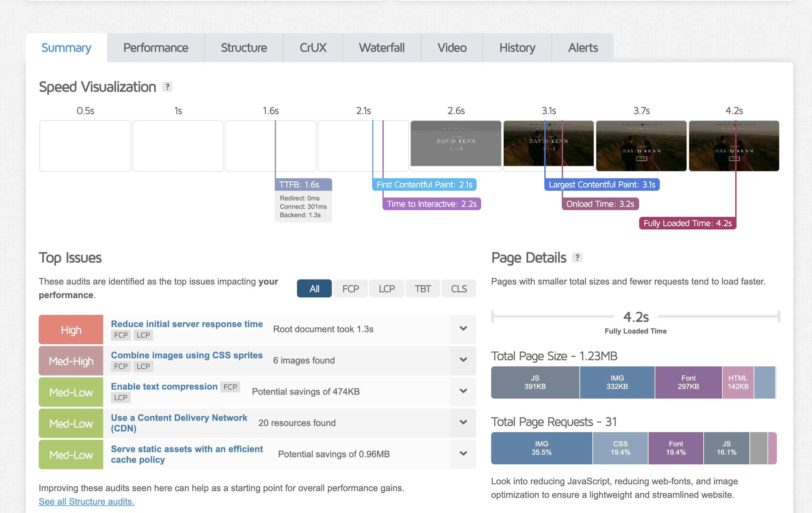The image size is (812, 513).
Task: Open the Page Details help tooltip
Action: [x=578, y=257]
